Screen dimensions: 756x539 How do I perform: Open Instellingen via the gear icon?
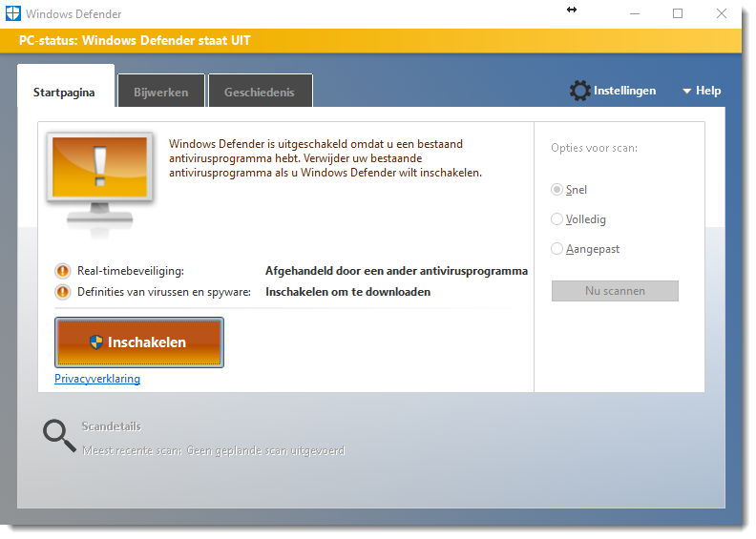coord(580,91)
